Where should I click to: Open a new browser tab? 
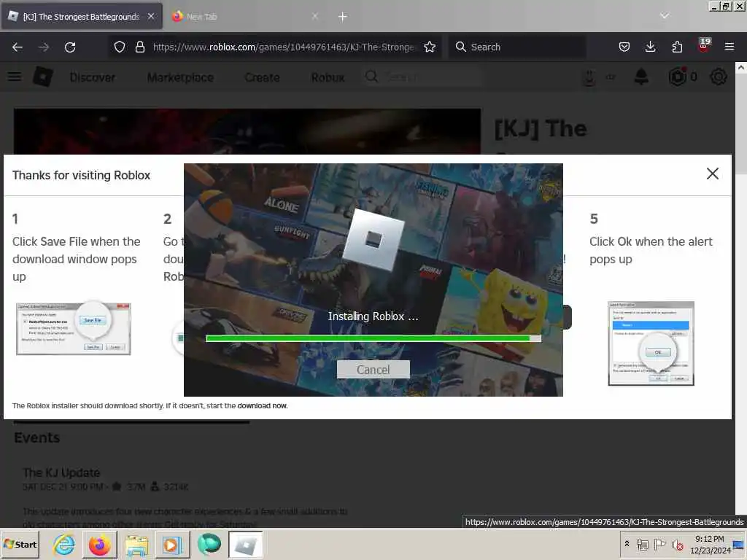tap(343, 17)
